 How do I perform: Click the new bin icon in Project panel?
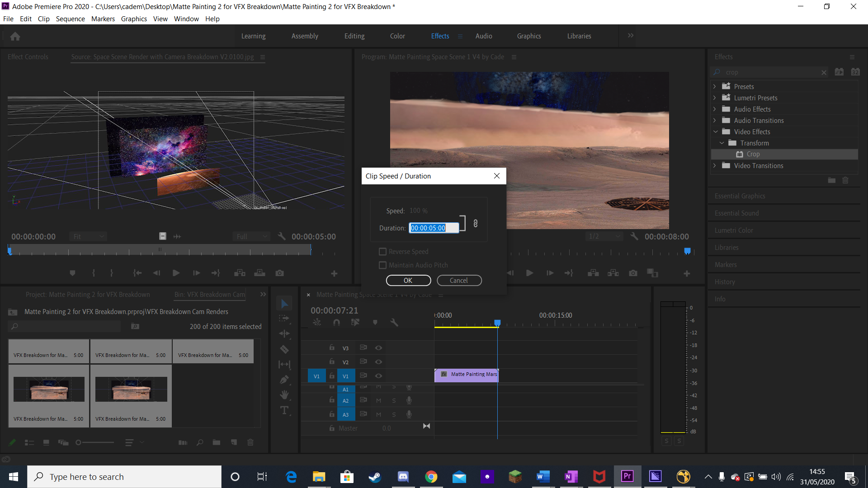pyautogui.click(x=217, y=443)
